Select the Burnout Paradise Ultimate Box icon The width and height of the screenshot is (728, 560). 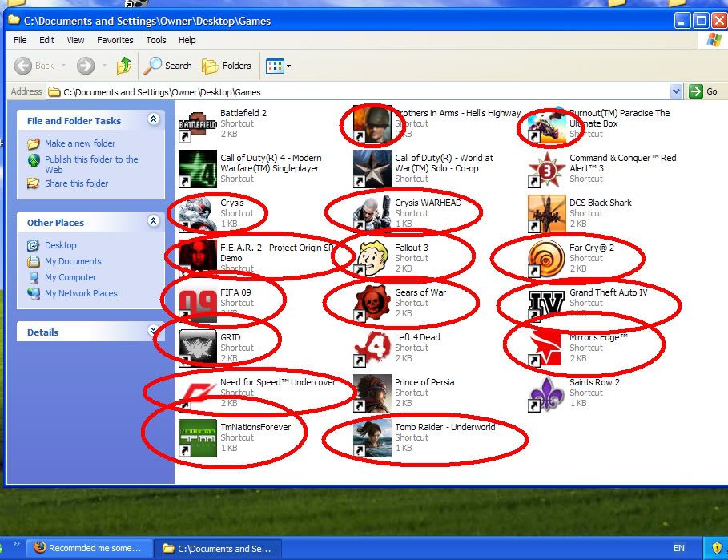pos(547,124)
